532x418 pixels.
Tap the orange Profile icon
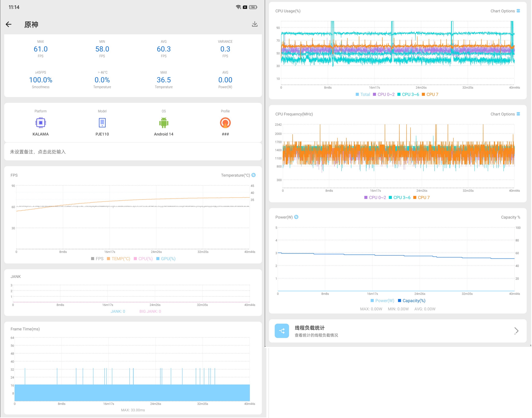[x=225, y=123]
